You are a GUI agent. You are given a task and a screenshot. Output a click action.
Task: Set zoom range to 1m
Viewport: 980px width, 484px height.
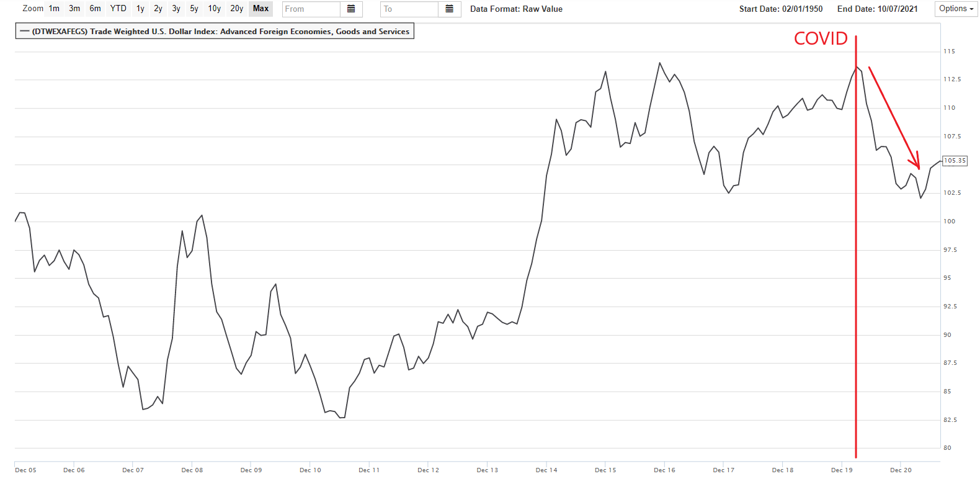pyautogui.click(x=55, y=9)
